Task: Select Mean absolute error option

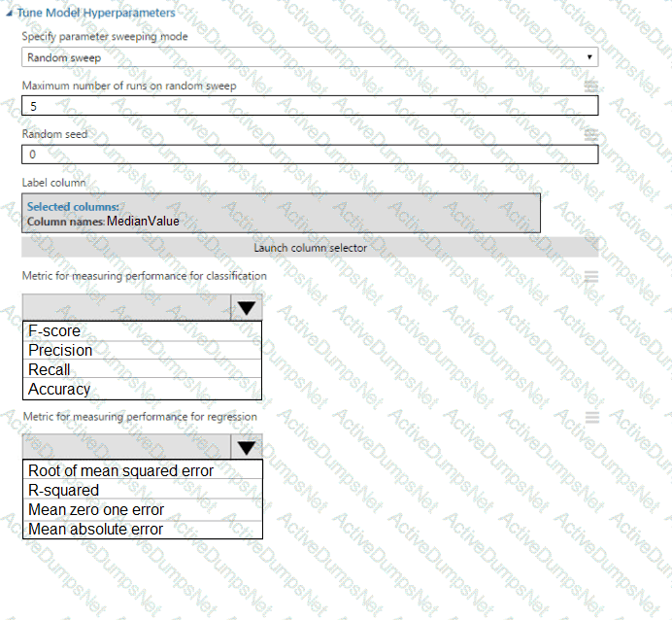Action: (x=143, y=530)
